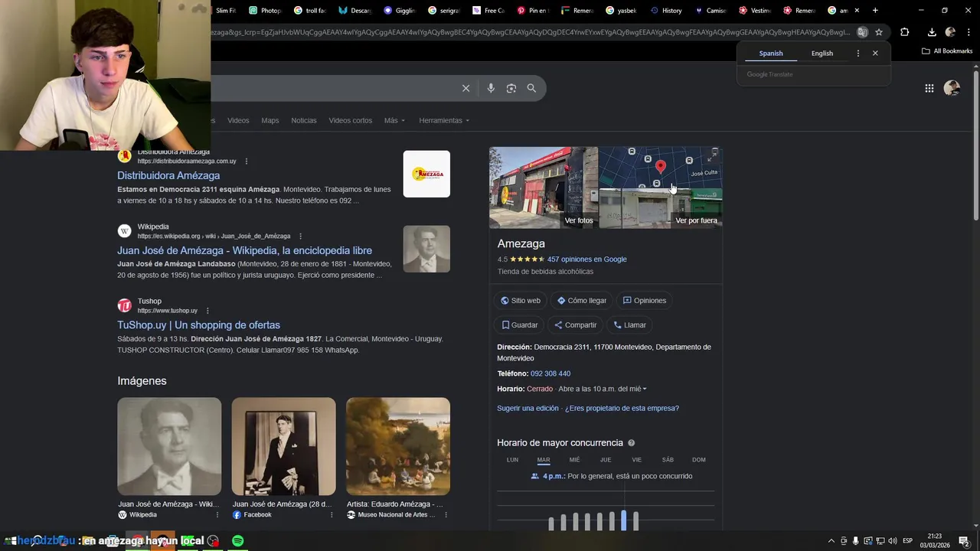Open the Juan José de Amézaga Wikipedia link
The width and height of the screenshot is (980, 551).
[x=244, y=251]
